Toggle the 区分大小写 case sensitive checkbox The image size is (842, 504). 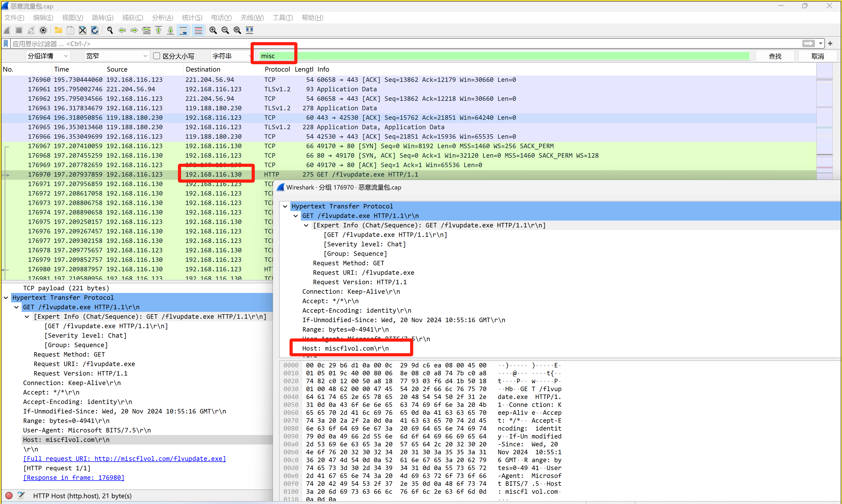(x=157, y=56)
